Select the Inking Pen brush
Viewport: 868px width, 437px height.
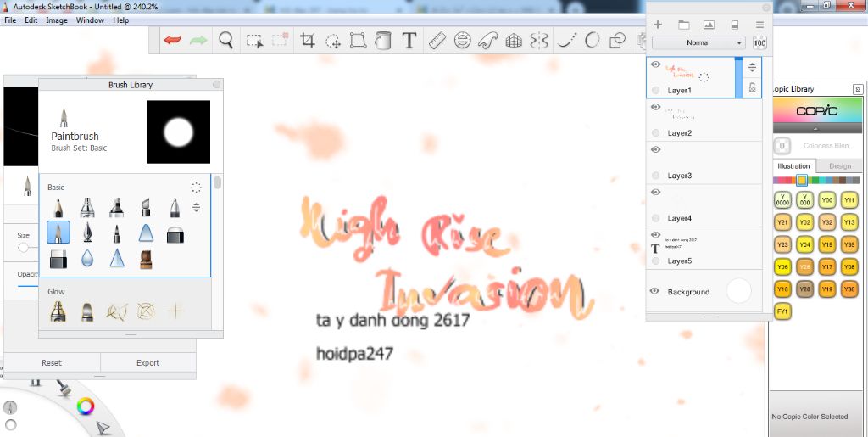(x=87, y=233)
